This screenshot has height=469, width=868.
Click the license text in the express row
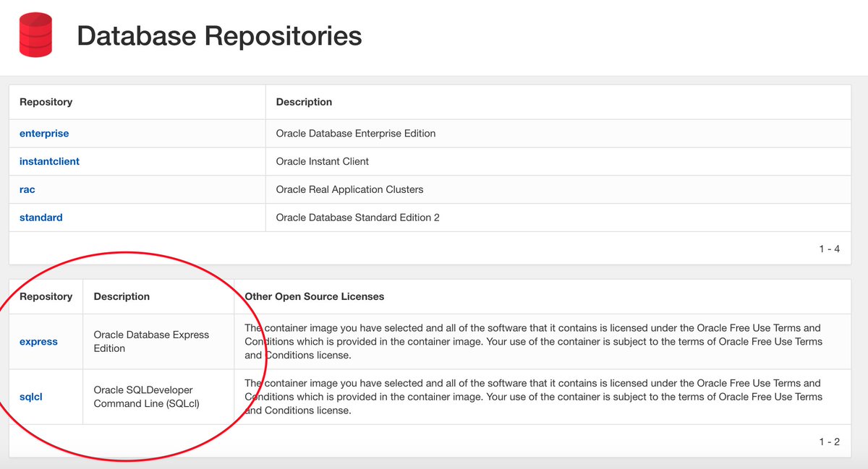click(x=533, y=341)
